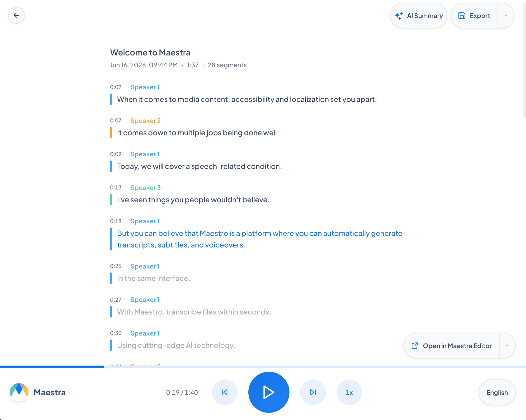Open the English language selector

click(497, 392)
